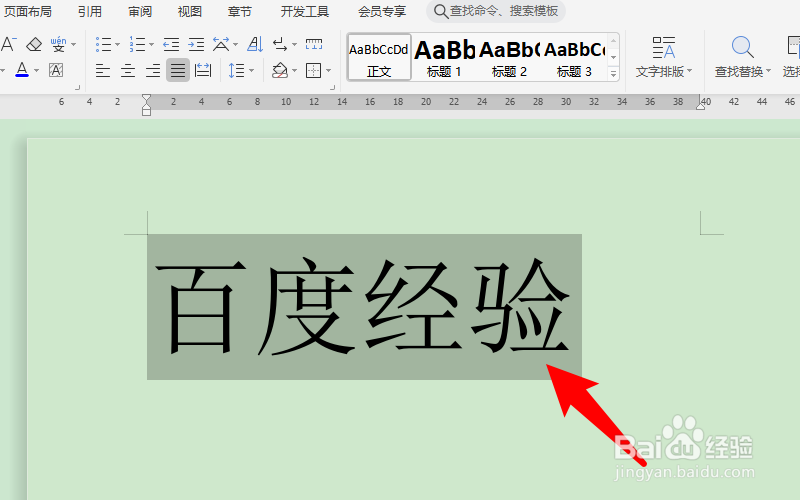Open 开发工具 tab
800x500 pixels.
(x=305, y=11)
